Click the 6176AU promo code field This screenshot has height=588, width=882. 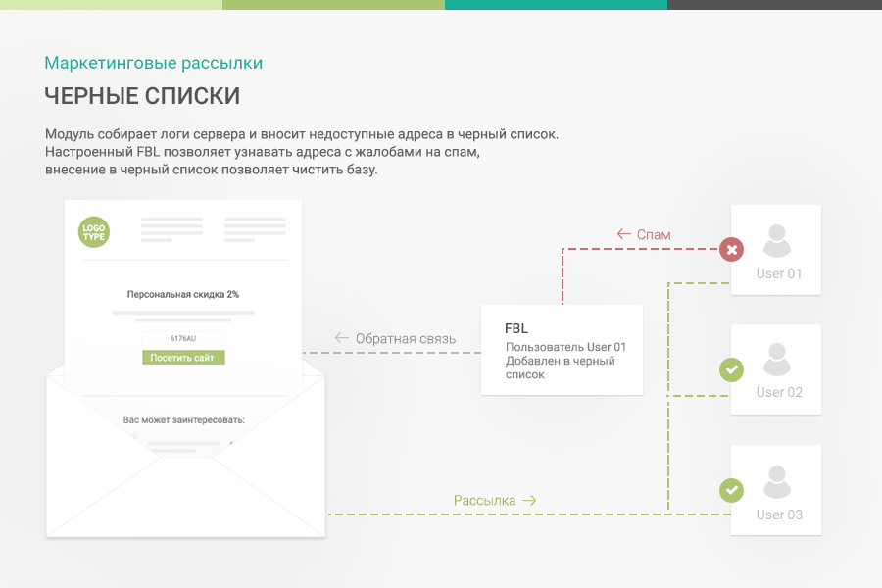[x=183, y=336]
